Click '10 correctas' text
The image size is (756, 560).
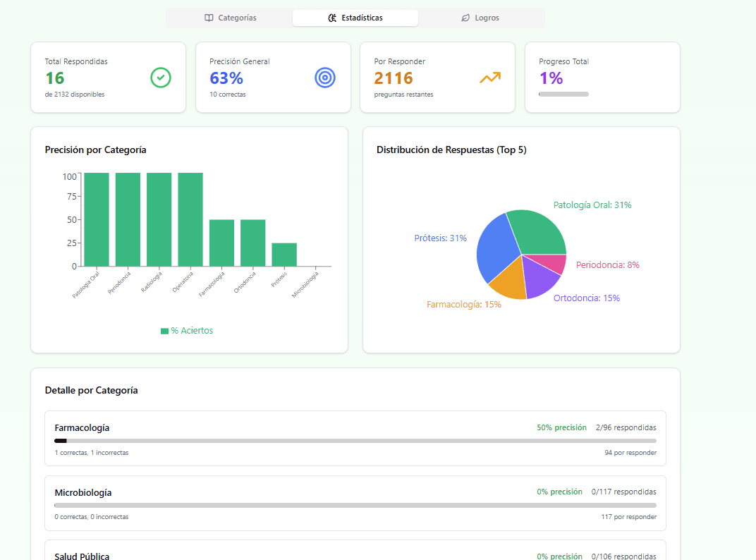point(228,95)
